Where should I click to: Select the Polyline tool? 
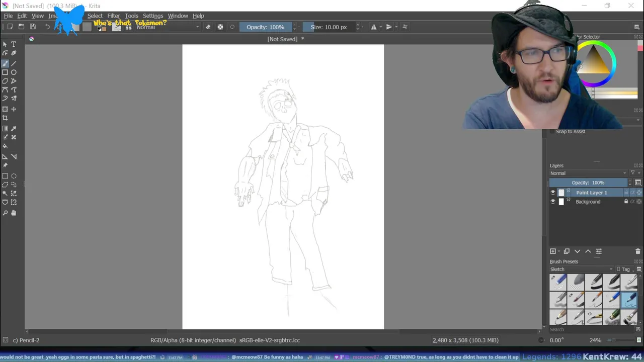(x=14, y=81)
